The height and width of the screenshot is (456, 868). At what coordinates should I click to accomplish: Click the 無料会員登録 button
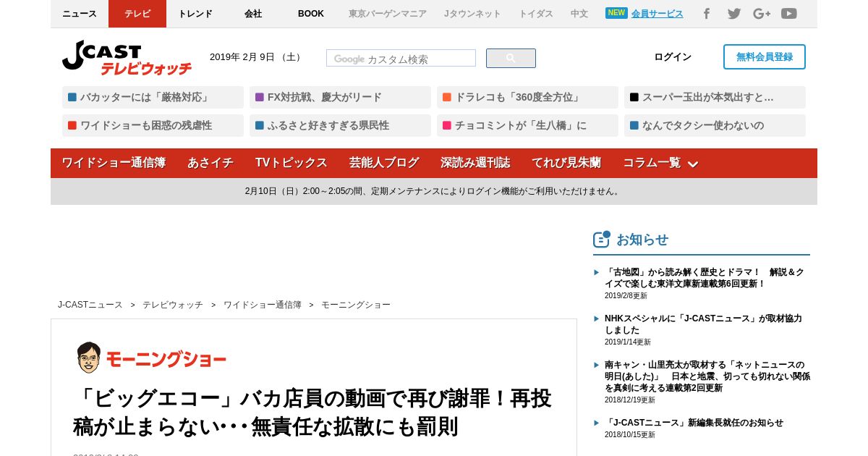pyautogui.click(x=765, y=57)
